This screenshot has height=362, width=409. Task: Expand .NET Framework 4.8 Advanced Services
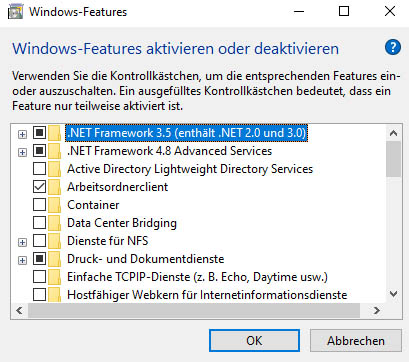(22, 152)
